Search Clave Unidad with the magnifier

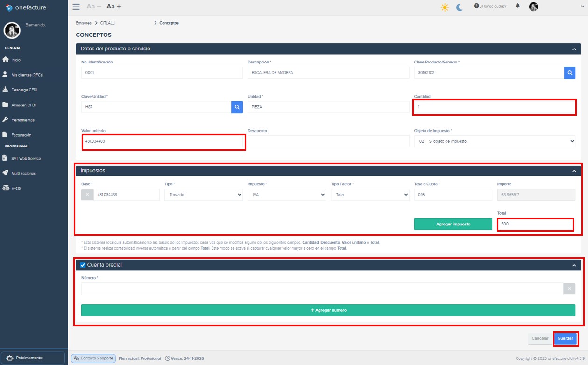(x=236, y=107)
